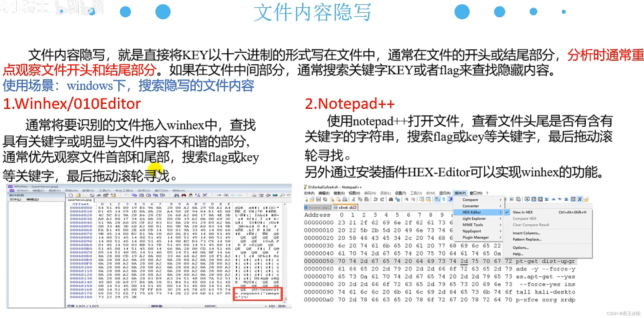Viewport: 644px width, 318px height.
Task: Click the Open folder icon in WinHex toolbar
Action: [x=78, y=195]
